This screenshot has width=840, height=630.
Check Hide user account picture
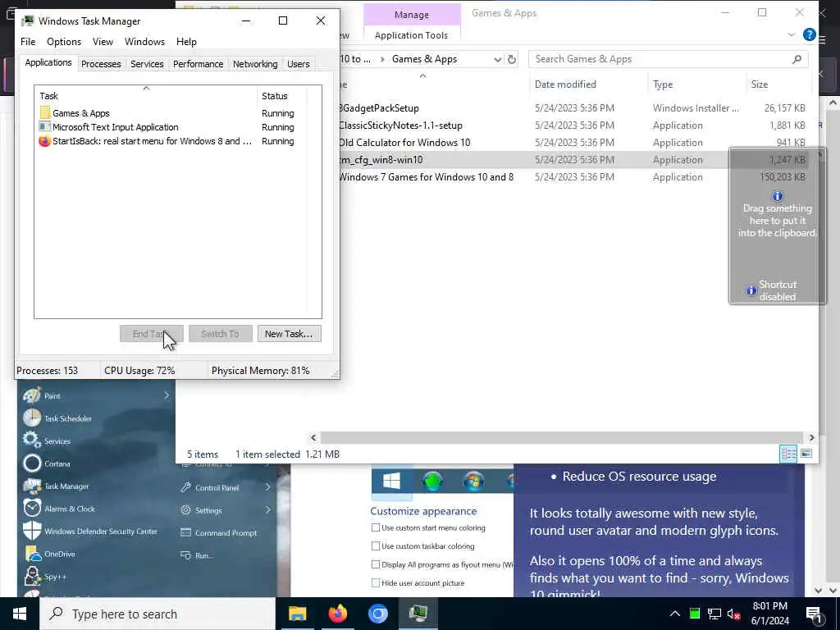pyautogui.click(x=376, y=583)
